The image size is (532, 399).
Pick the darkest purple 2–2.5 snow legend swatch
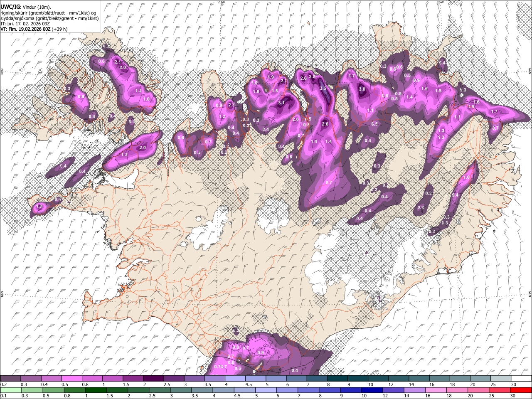click(x=153, y=378)
